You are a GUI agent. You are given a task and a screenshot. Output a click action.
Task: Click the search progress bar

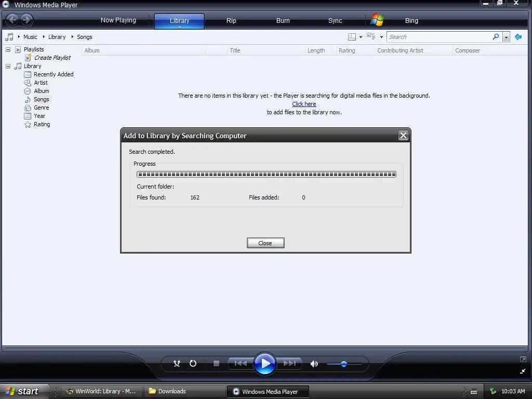point(267,175)
